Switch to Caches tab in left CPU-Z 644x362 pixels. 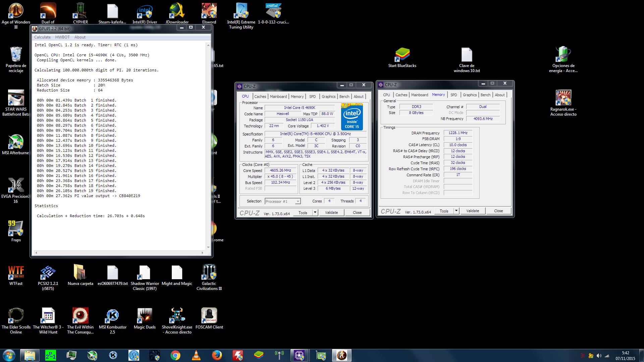[260, 97]
